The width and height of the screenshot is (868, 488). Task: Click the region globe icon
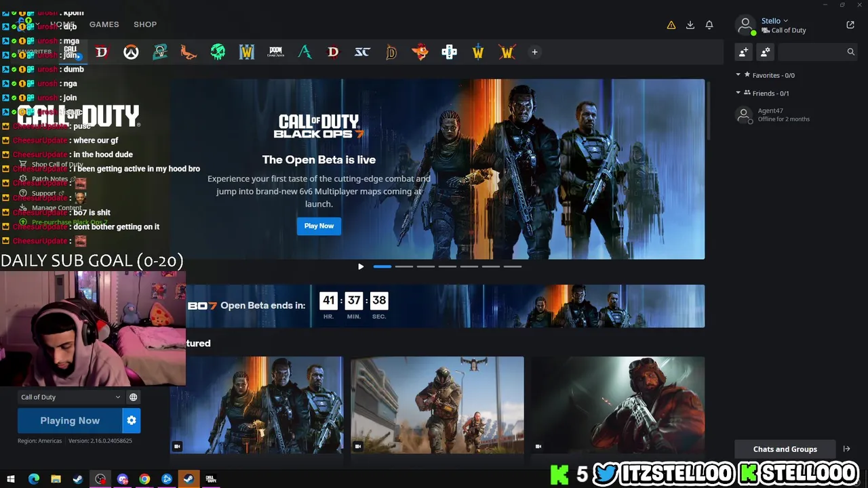point(134,397)
